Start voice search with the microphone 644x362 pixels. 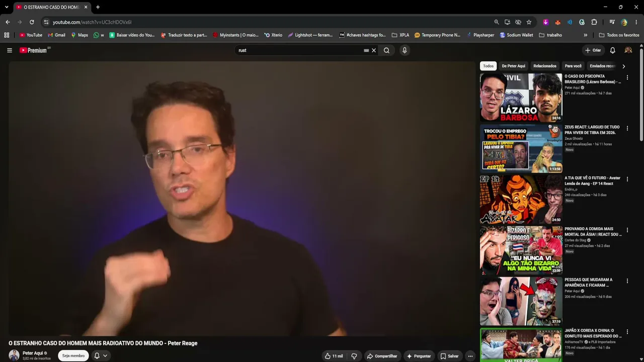(x=404, y=50)
